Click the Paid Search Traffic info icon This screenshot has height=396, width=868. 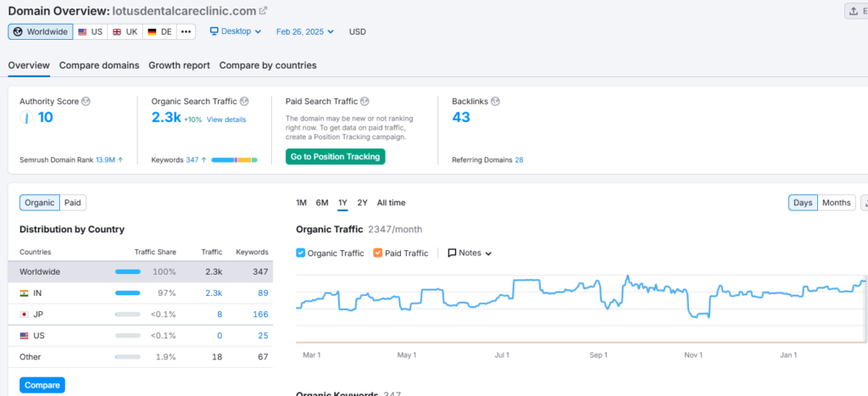[364, 102]
